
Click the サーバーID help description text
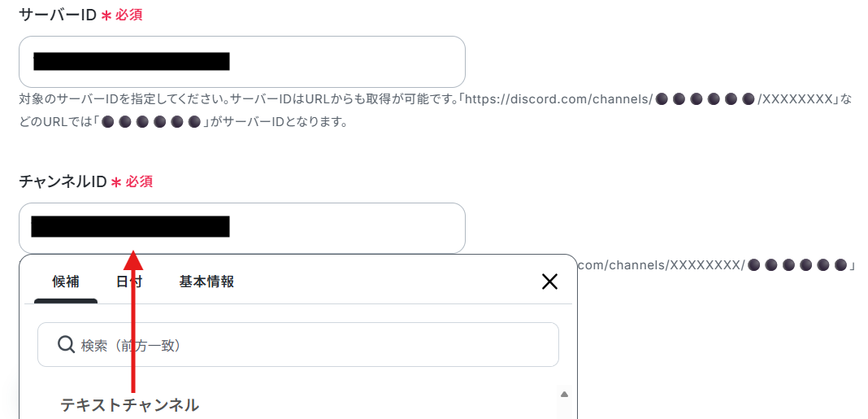[435, 111]
